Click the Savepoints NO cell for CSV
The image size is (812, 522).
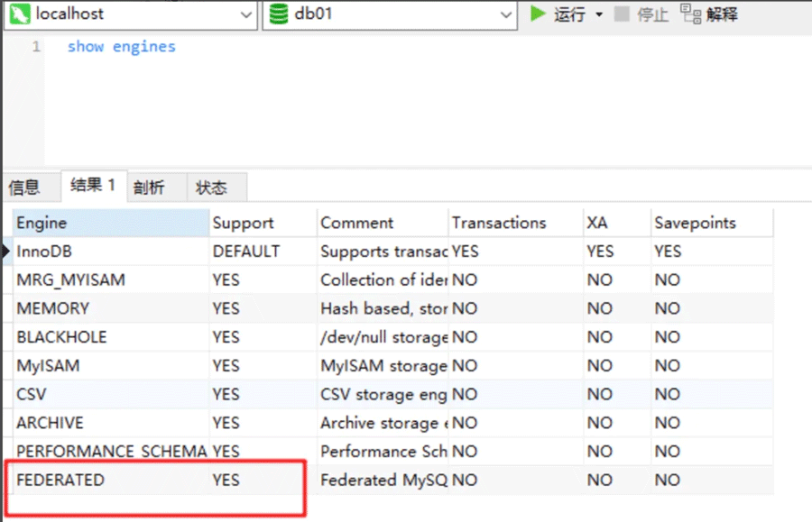coord(712,394)
